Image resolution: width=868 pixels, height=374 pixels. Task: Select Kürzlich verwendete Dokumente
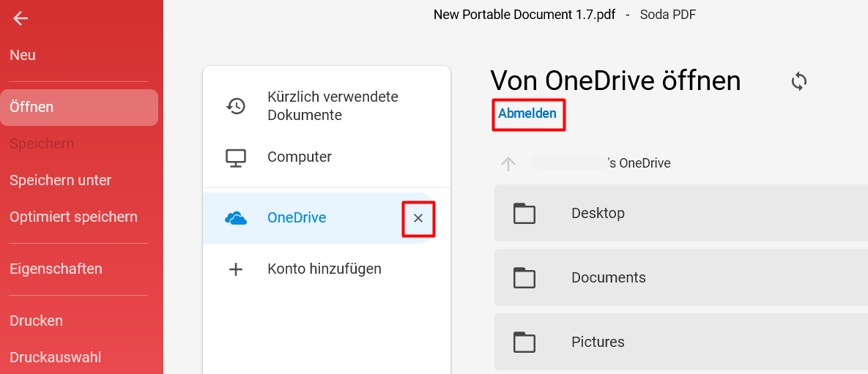[333, 105]
